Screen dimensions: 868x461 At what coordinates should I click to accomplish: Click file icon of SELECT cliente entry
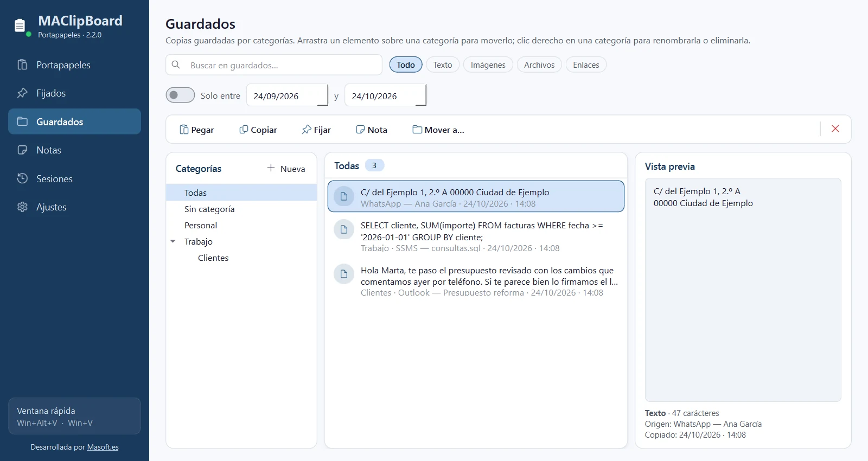click(344, 229)
